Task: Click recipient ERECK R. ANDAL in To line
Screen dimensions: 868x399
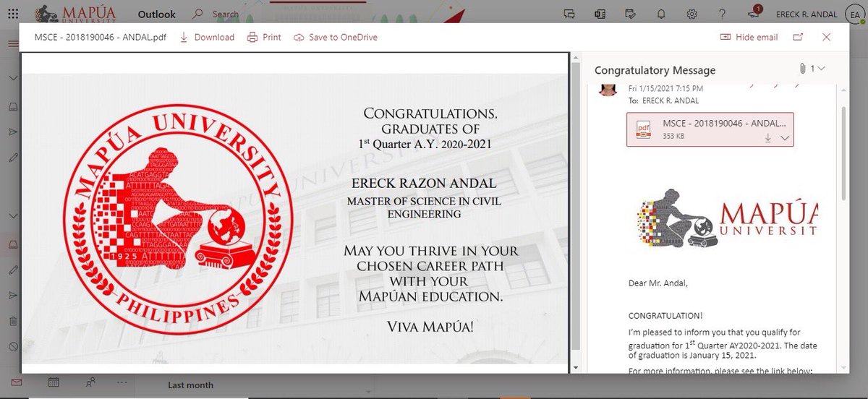Action: (672, 100)
